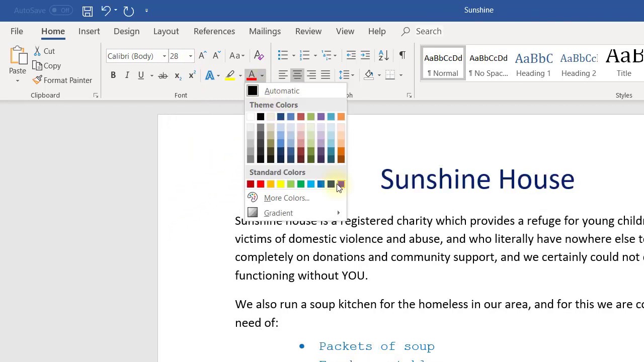
Task: Click the Multilevel List icon
Action: 327,55
